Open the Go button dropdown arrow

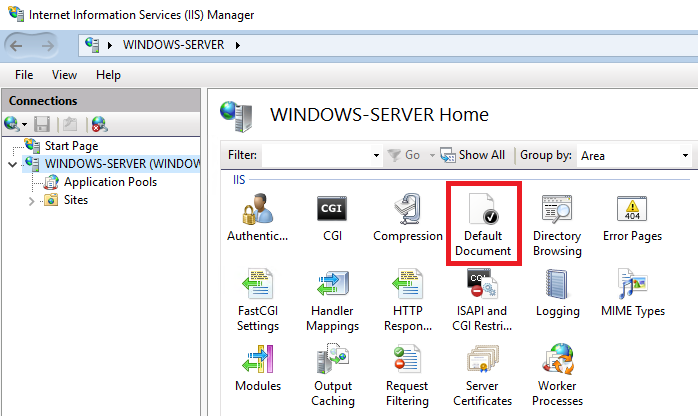click(x=432, y=155)
